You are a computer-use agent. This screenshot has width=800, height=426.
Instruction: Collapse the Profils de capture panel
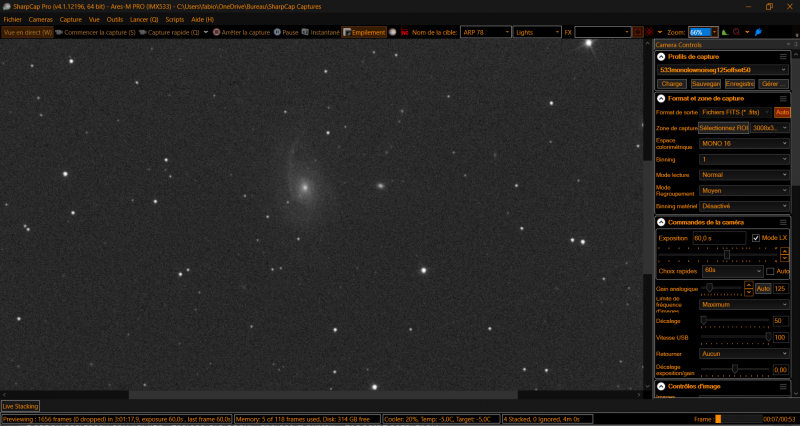(x=661, y=57)
